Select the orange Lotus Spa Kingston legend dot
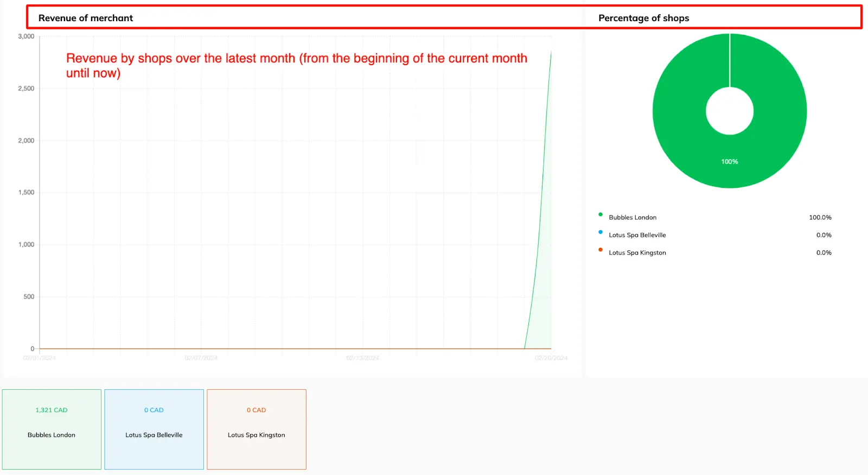Image resolution: width=868 pixels, height=475 pixels. 601,250
